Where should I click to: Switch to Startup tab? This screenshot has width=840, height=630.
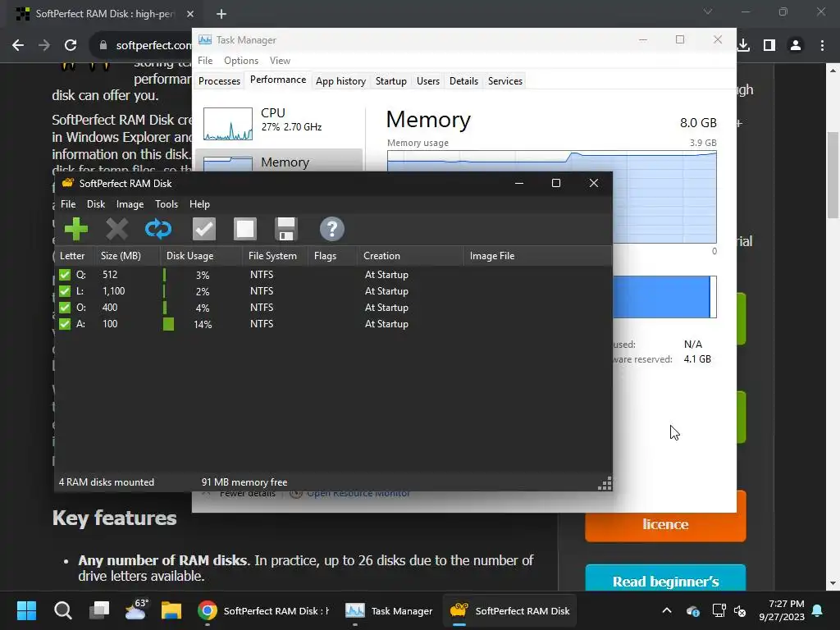pos(391,81)
